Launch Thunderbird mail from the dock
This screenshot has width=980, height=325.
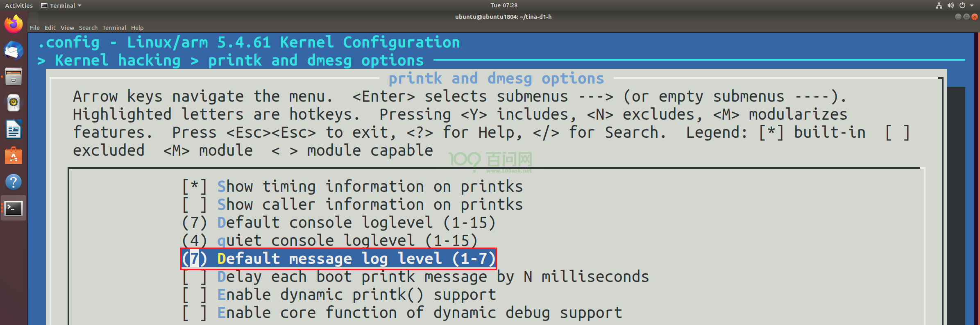[x=14, y=50]
